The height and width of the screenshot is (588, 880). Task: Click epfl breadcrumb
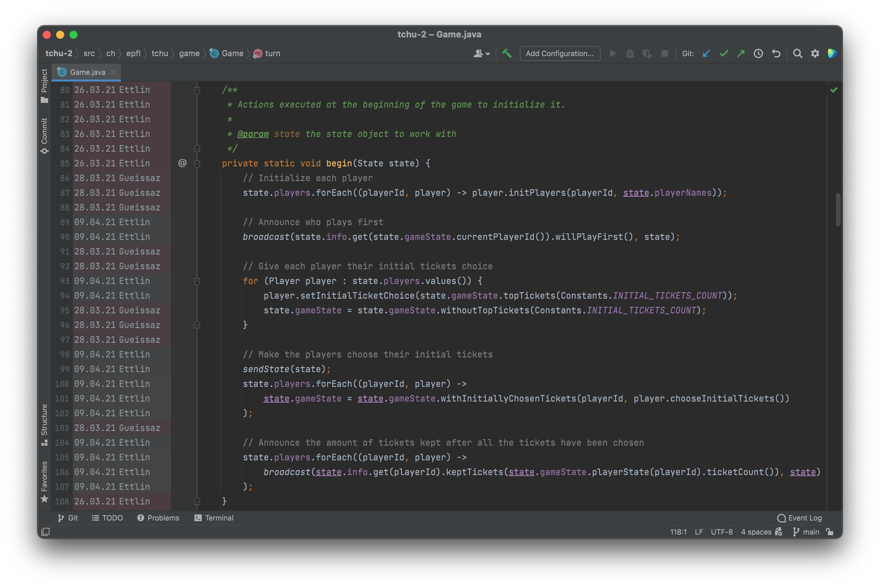coord(133,54)
